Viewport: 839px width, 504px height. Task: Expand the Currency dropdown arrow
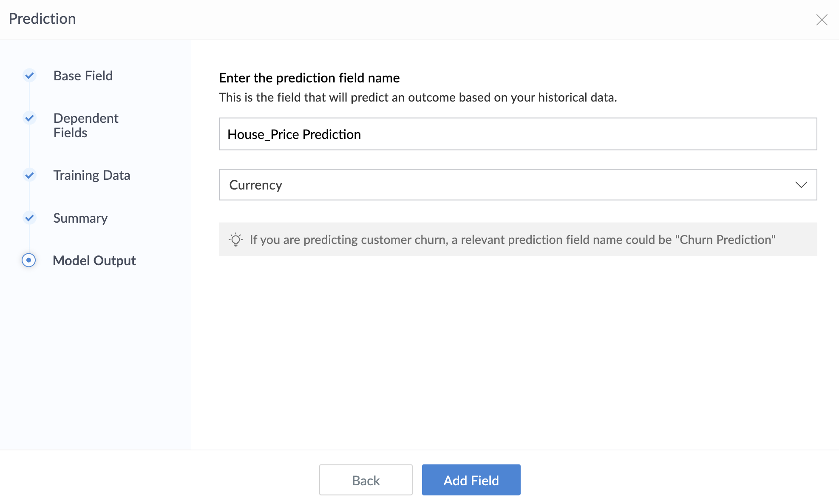coord(801,185)
